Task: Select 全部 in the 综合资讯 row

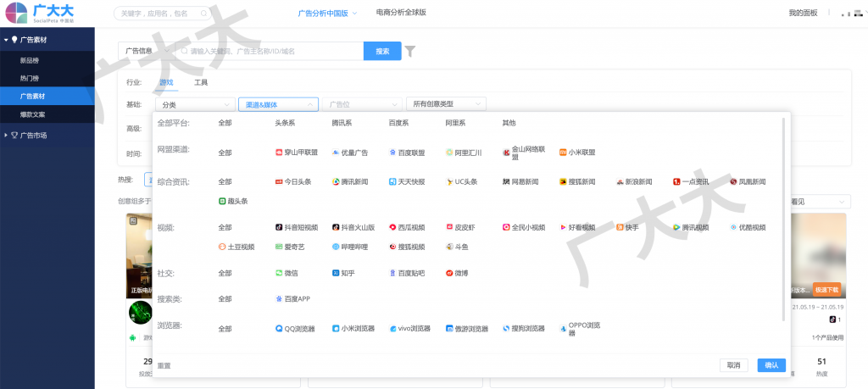Action: 225,181
